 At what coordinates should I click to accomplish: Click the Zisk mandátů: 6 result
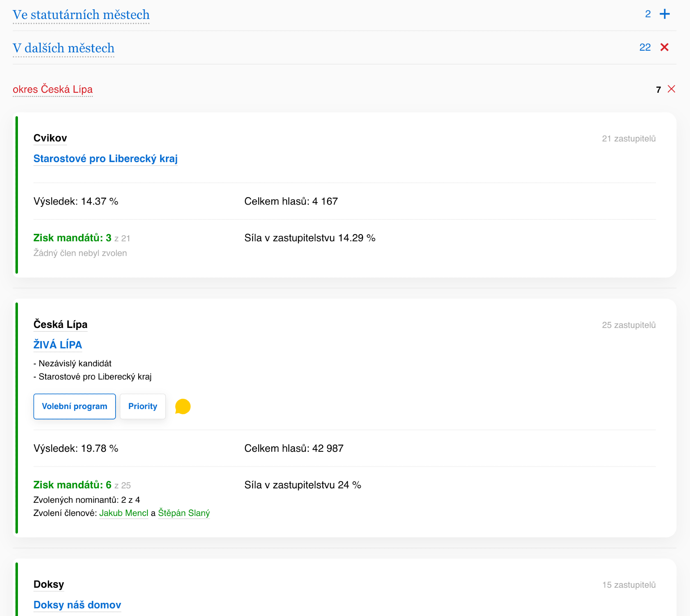72,485
